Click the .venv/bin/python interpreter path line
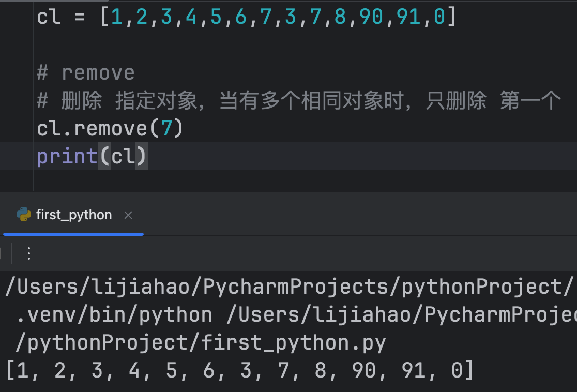This screenshot has height=392, width=577. point(296,315)
